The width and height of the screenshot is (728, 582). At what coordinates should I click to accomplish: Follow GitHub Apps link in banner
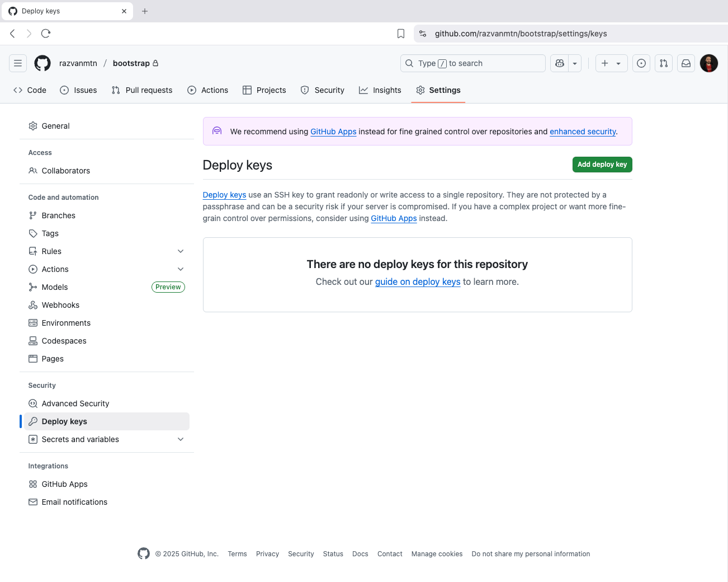coord(333,132)
